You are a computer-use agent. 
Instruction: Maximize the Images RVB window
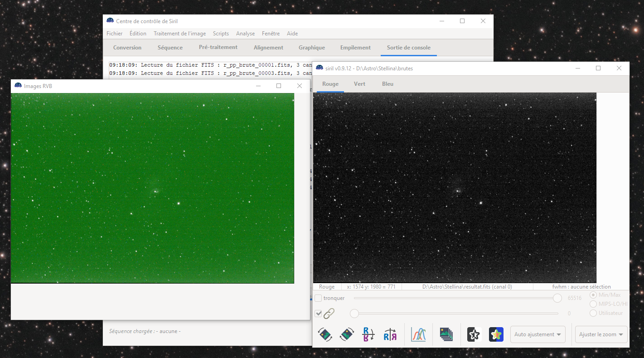click(x=279, y=86)
